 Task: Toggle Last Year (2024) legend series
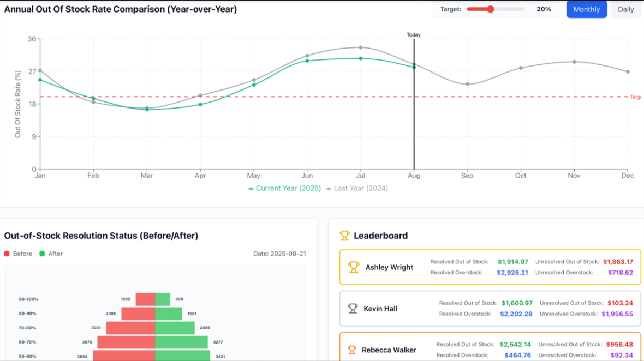click(357, 189)
